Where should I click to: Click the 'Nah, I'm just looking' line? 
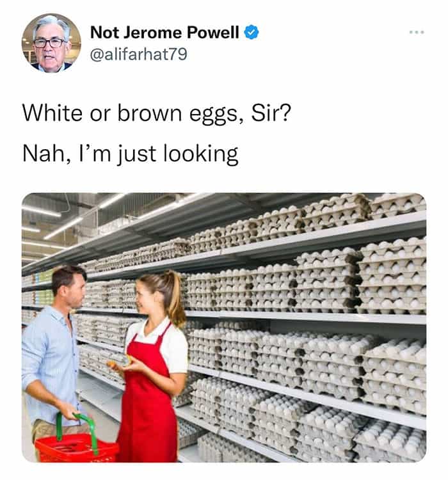pyautogui.click(x=130, y=154)
